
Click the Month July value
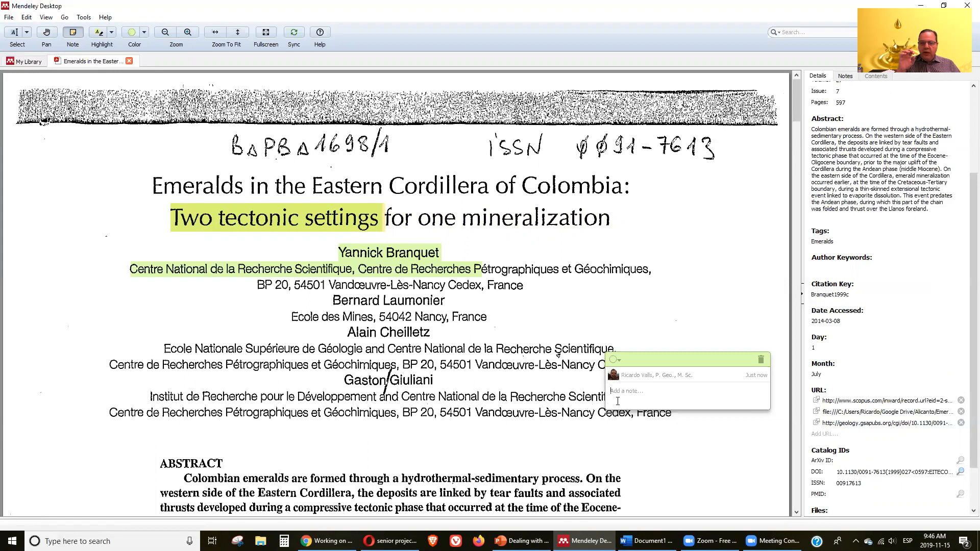pyautogui.click(x=816, y=374)
